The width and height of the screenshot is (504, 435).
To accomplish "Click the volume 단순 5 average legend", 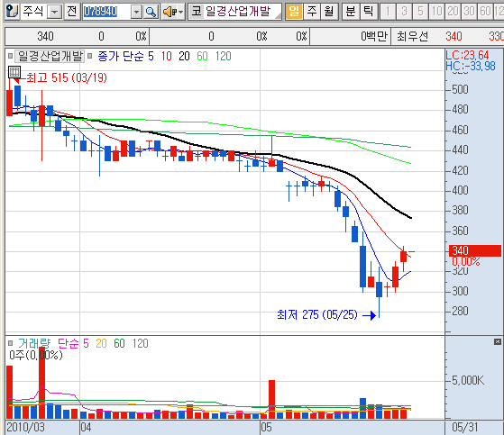I will coord(73,343).
